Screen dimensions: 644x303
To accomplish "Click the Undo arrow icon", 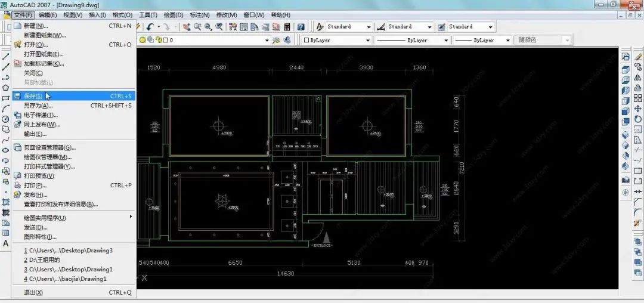I will click(x=150, y=27).
